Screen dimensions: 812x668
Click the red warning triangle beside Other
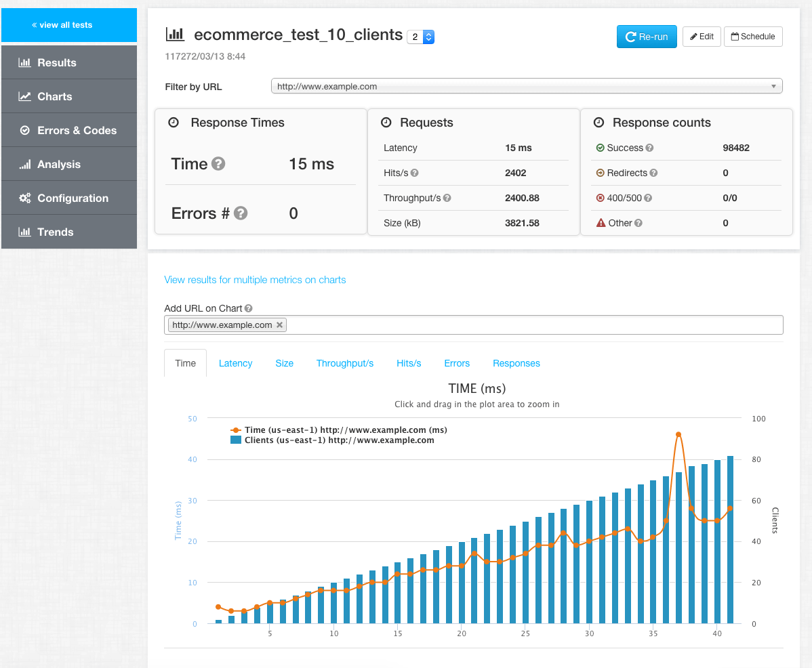point(601,223)
